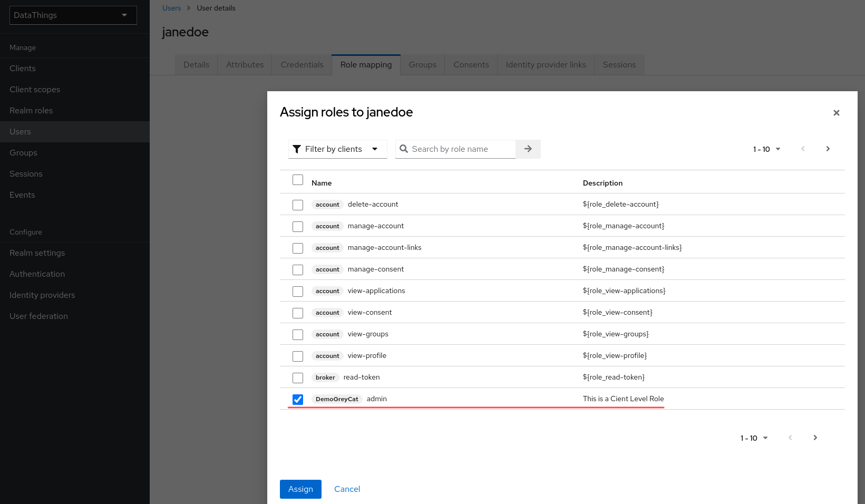Switch to the Groups tab
This screenshot has height=504, width=865.
click(423, 65)
